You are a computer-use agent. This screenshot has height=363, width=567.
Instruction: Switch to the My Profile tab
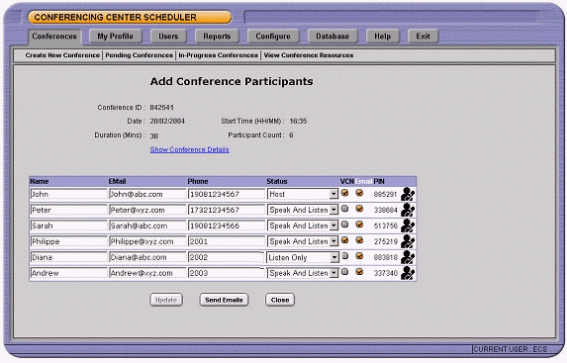(x=115, y=36)
